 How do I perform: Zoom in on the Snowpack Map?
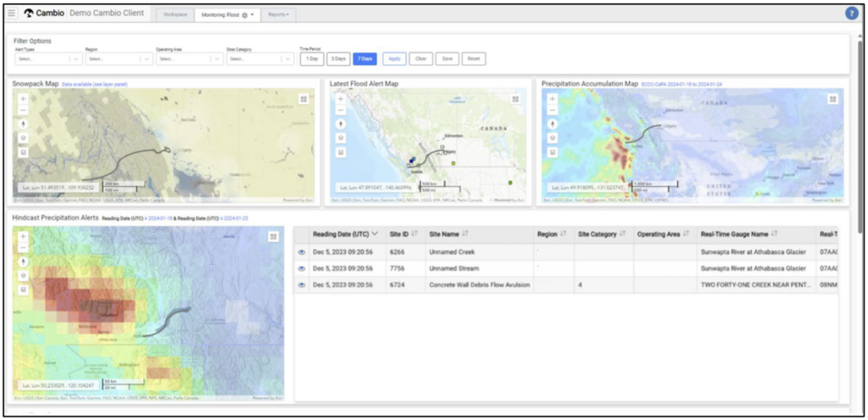pyautogui.click(x=23, y=99)
